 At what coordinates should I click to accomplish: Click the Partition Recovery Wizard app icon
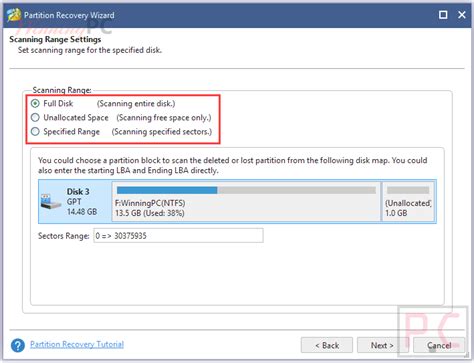(14, 15)
